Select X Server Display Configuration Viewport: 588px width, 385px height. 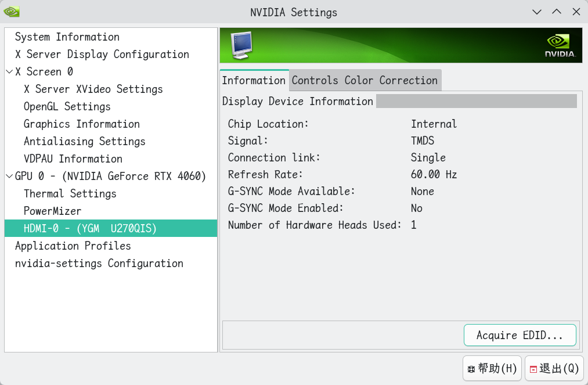(102, 55)
